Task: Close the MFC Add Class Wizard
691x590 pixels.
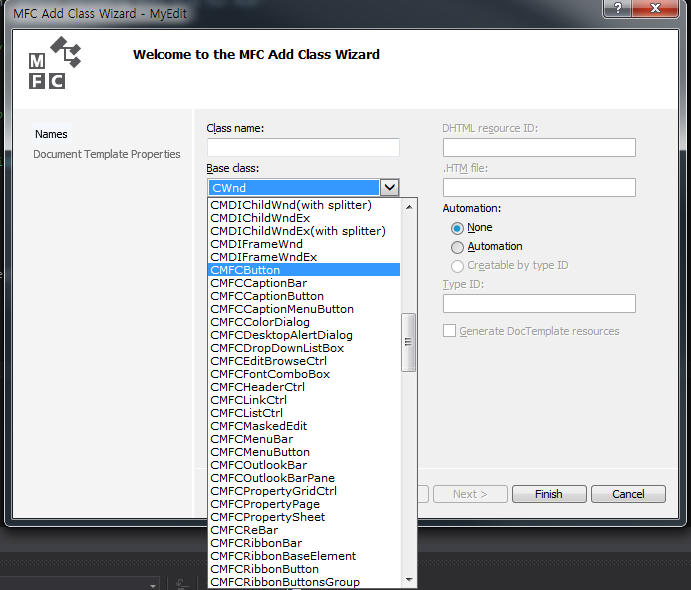Action: pyautogui.click(x=655, y=8)
